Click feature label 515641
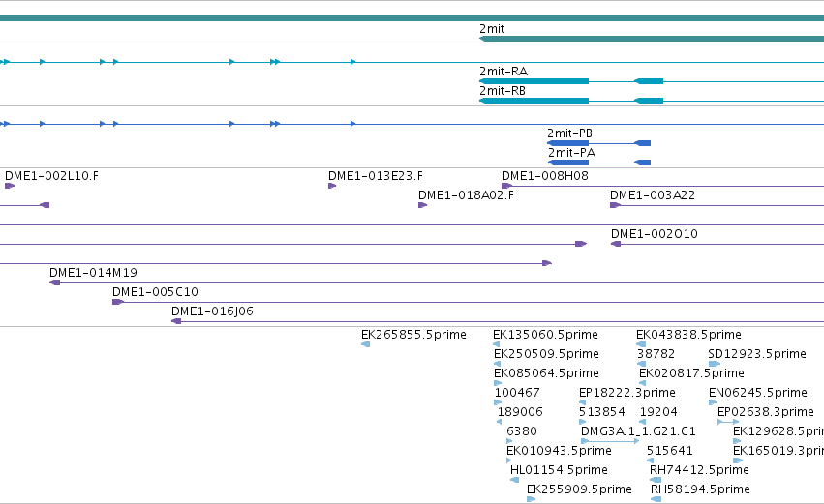This screenshot has height=504, width=824. click(x=669, y=452)
